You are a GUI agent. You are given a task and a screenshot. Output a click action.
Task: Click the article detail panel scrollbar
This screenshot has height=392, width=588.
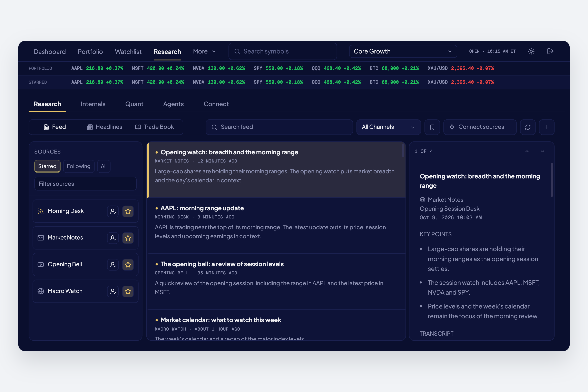pyautogui.click(x=551, y=180)
